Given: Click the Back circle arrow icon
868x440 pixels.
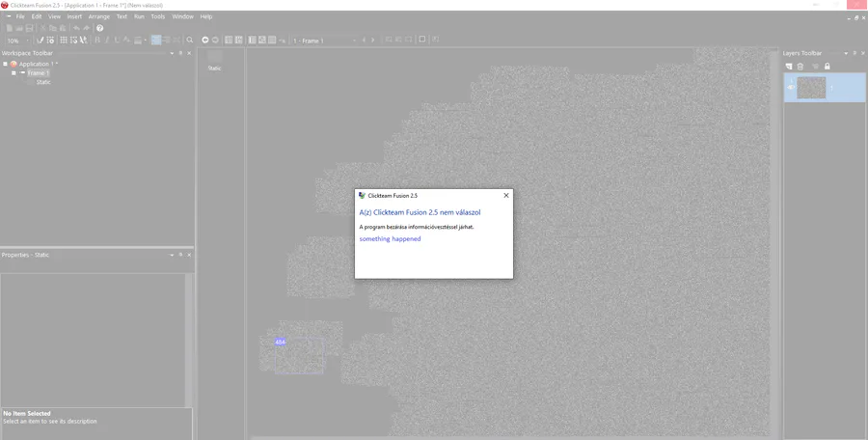Looking at the screenshot, I should tap(204, 40).
